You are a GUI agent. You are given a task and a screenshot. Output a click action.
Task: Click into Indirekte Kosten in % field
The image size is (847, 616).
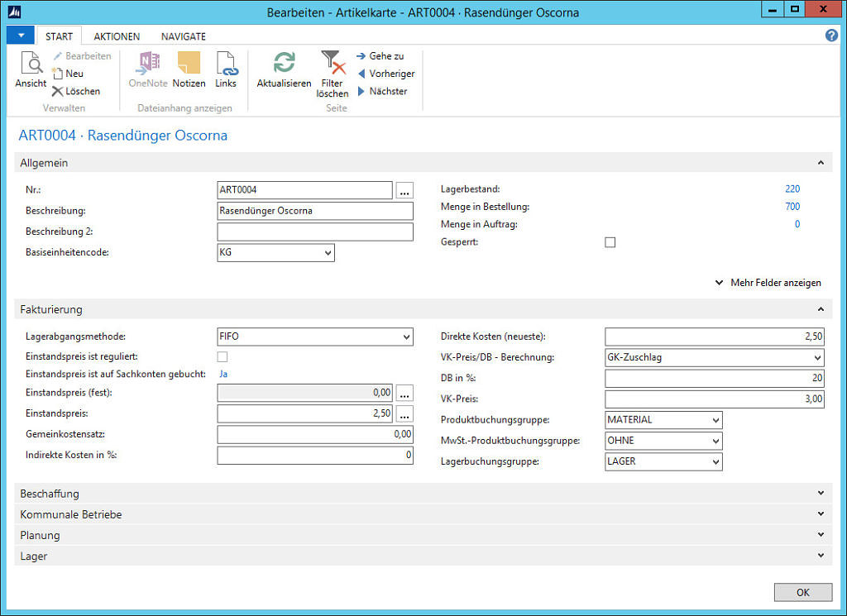pos(315,456)
